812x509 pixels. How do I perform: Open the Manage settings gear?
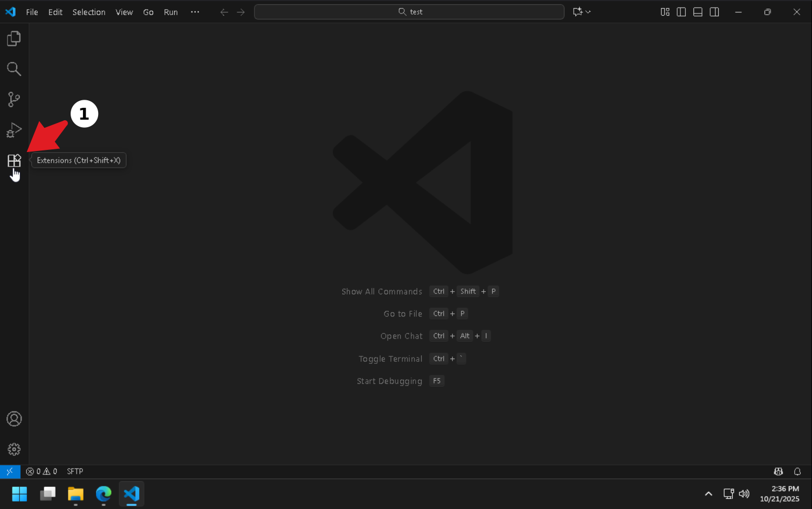tap(14, 449)
